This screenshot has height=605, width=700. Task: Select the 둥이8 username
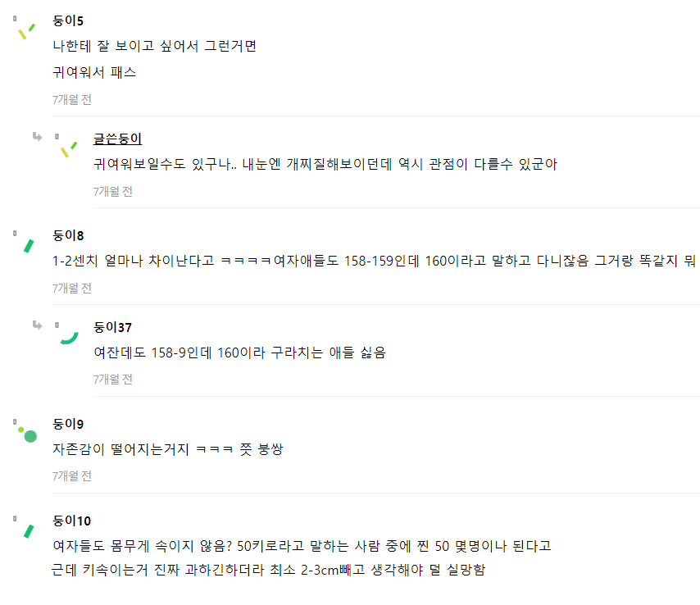68,235
